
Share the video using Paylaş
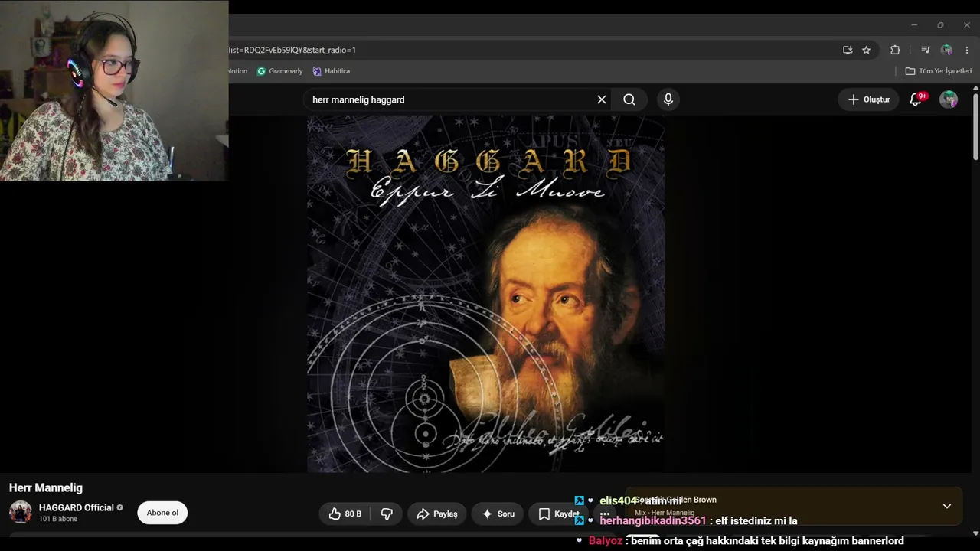(x=437, y=514)
